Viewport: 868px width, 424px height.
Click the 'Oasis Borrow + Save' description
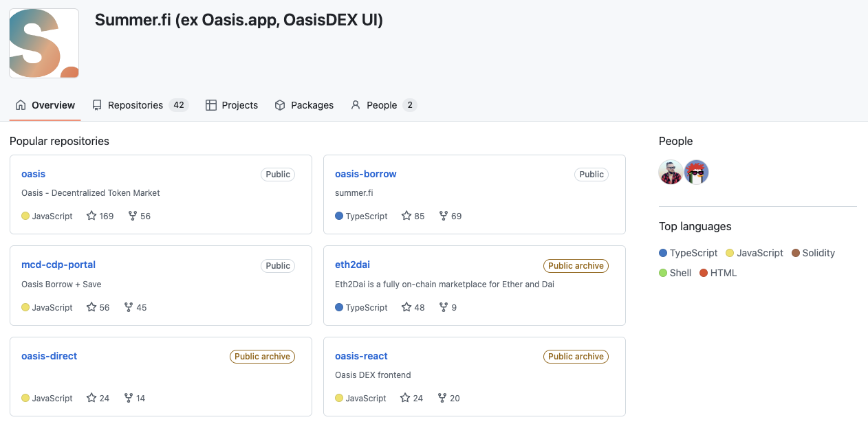coord(61,284)
